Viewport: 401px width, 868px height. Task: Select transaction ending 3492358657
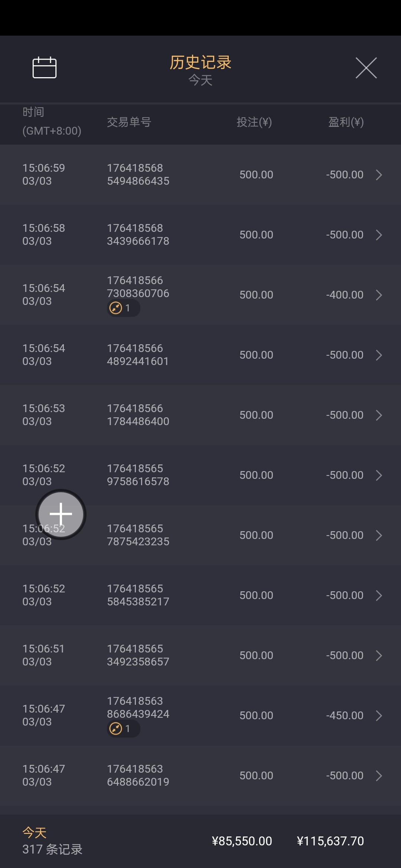pos(138,655)
